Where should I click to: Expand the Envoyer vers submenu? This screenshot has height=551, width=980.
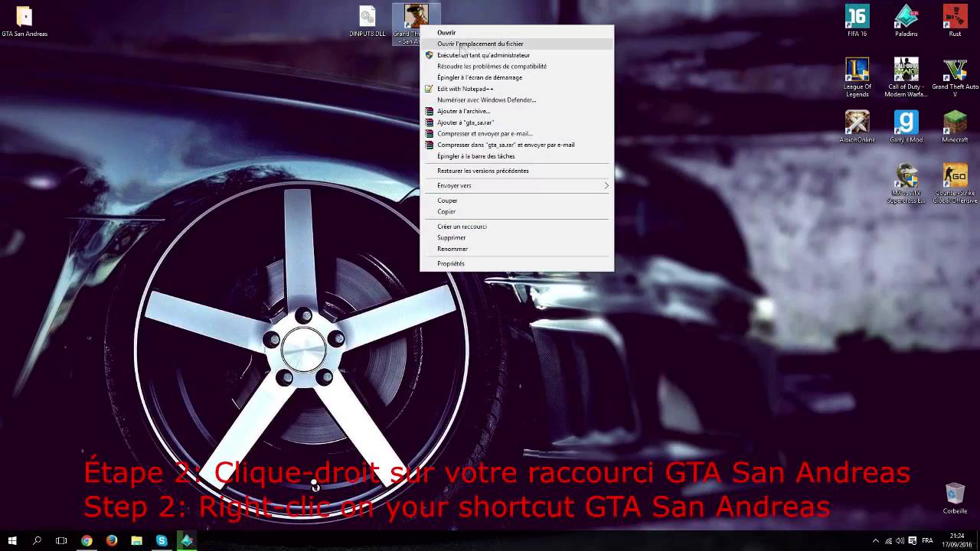[517, 186]
